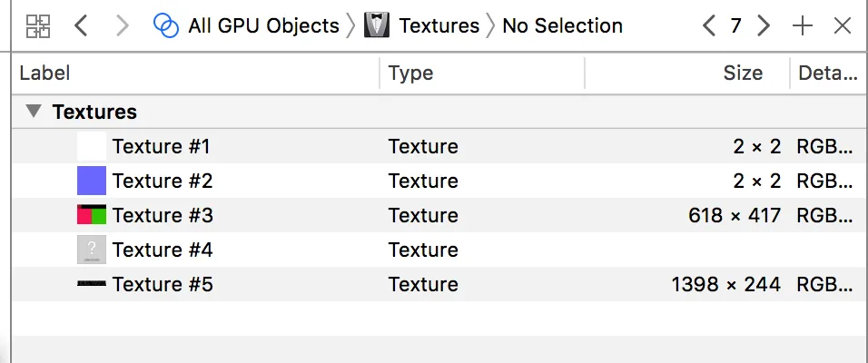Open the No Selection breadcrumb menu
This screenshot has width=868, height=363.
(x=562, y=25)
